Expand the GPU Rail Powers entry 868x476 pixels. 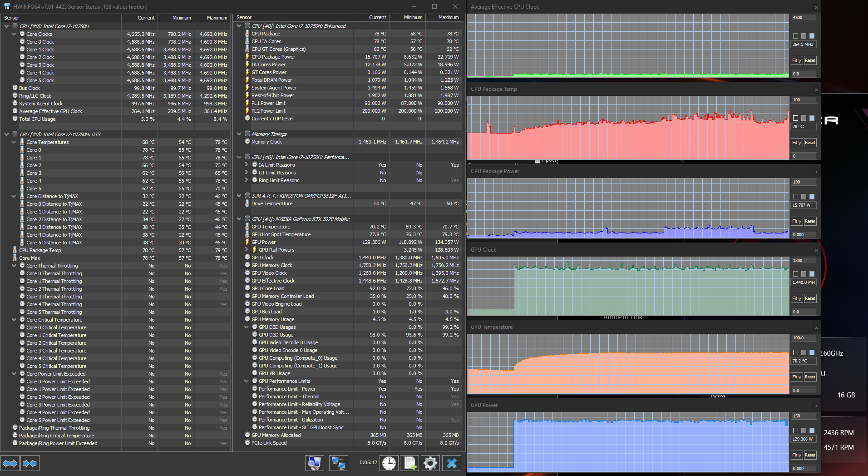[x=247, y=250]
